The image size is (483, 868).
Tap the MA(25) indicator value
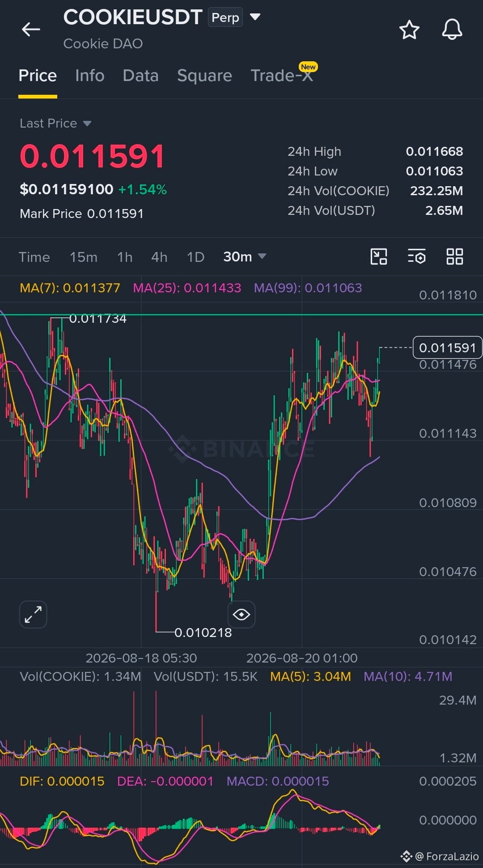[187, 288]
